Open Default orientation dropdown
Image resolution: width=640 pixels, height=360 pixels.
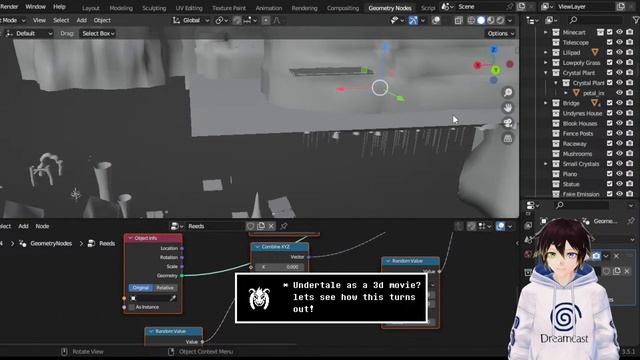[x=29, y=33]
